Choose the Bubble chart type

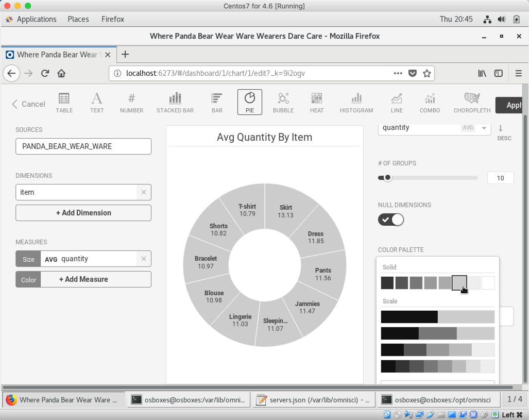[x=283, y=103]
